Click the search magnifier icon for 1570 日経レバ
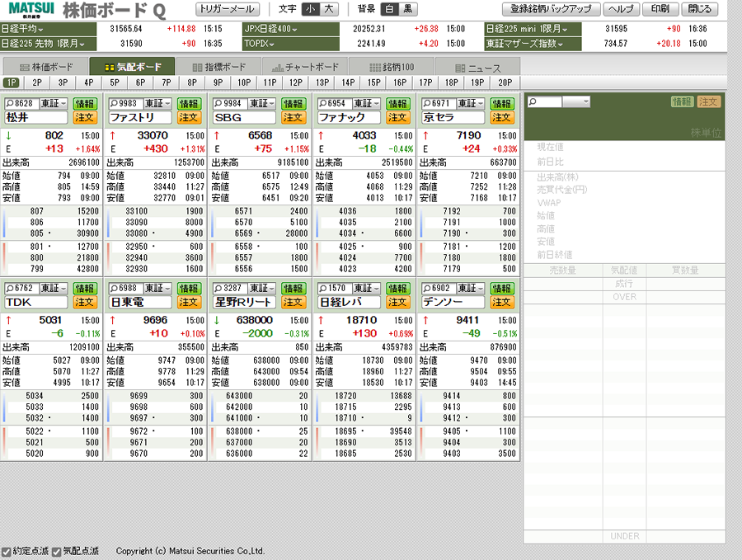This screenshot has width=742, height=560. coord(322,289)
